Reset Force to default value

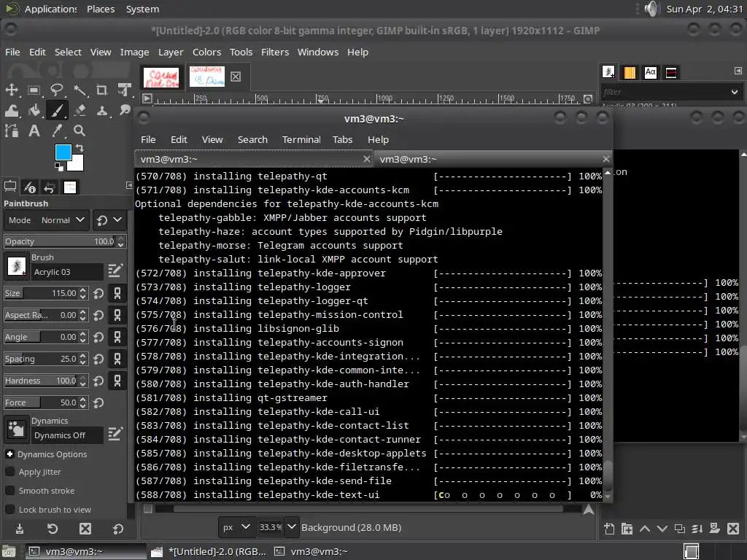(x=98, y=402)
